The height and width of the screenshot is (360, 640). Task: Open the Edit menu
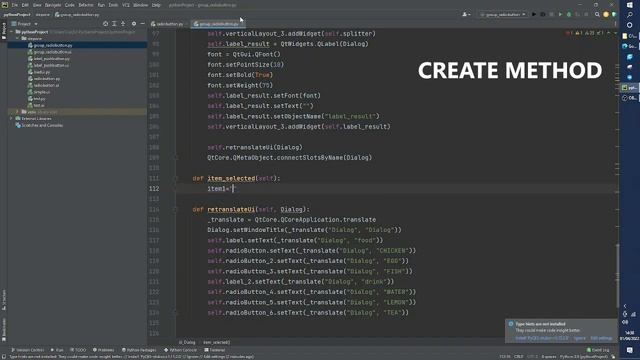tap(25, 5)
